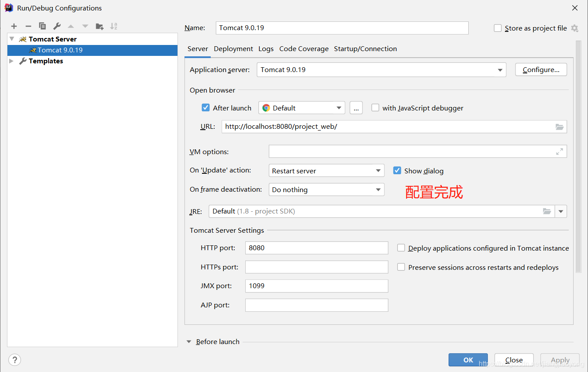The height and width of the screenshot is (372, 588).
Task: Create new folder via folder-plus icon
Action: 100,26
